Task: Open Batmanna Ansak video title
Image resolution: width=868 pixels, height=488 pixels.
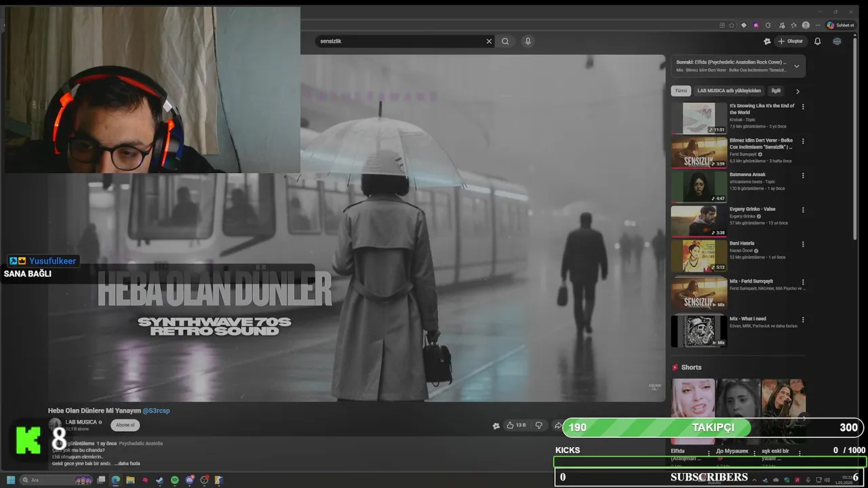Action: pyautogui.click(x=747, y=175)
